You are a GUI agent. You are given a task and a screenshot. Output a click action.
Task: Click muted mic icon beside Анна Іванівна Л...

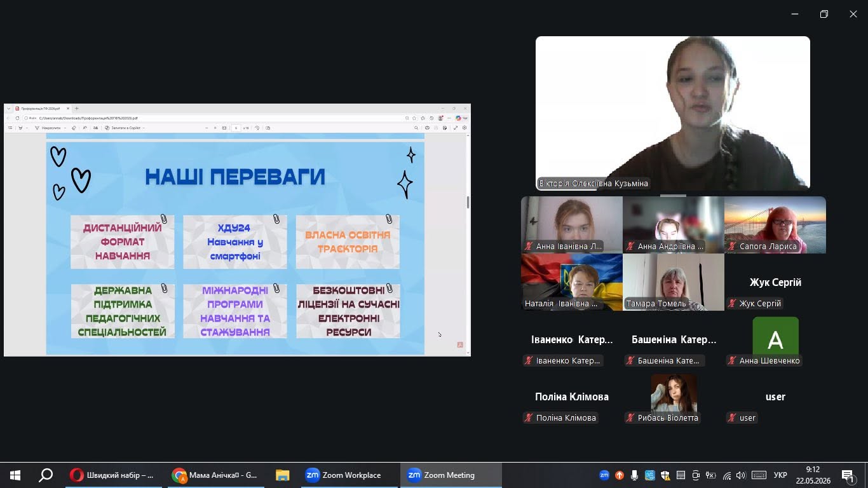click(529, 247)
